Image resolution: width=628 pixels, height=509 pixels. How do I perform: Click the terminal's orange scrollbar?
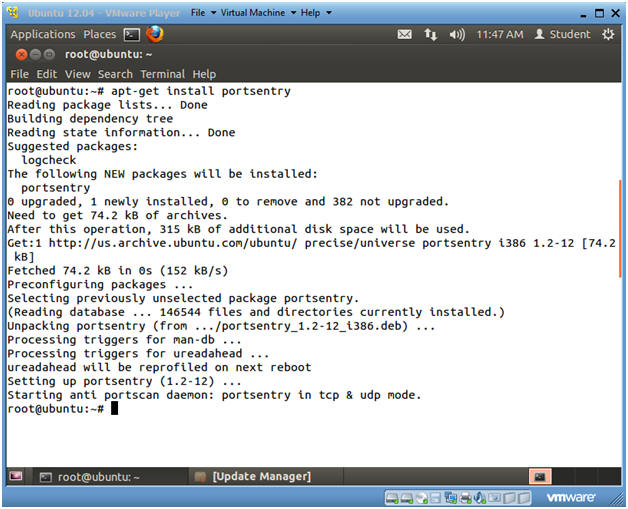click(620, 228)
